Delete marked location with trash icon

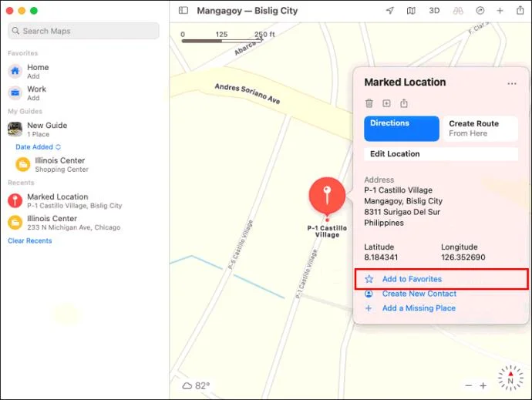369,103
